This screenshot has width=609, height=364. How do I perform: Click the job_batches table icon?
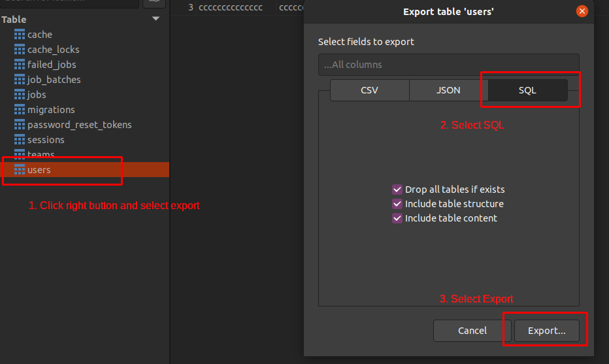[20, 80]
